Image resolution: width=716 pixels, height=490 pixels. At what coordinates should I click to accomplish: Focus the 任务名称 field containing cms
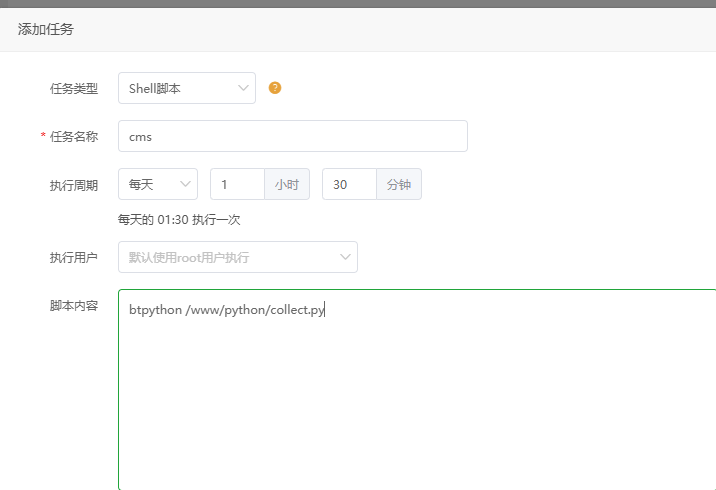[292, 136]
